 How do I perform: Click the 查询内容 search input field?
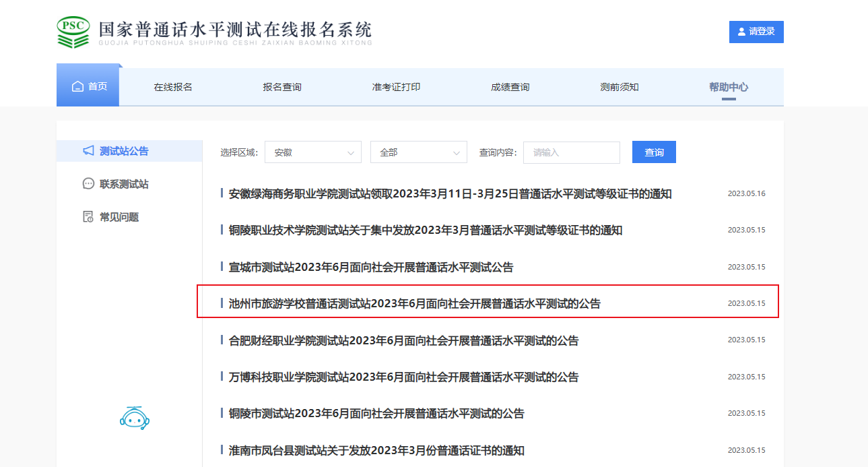[571, 152]
